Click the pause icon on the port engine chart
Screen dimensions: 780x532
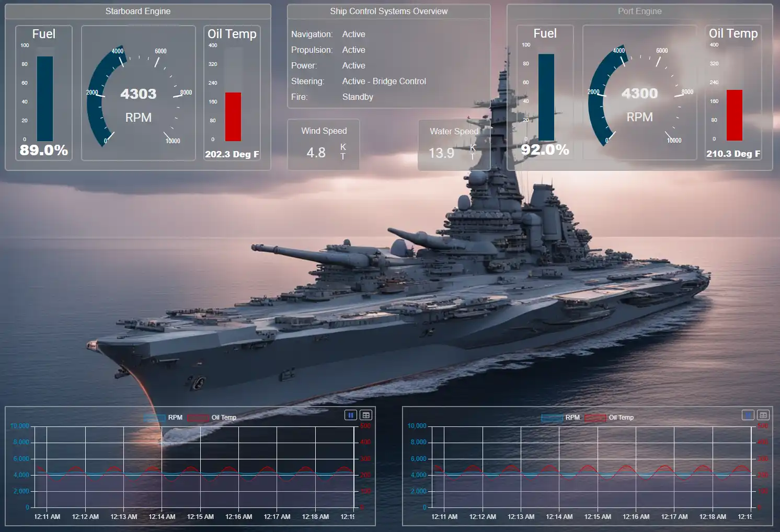click(x=747, y=414)
